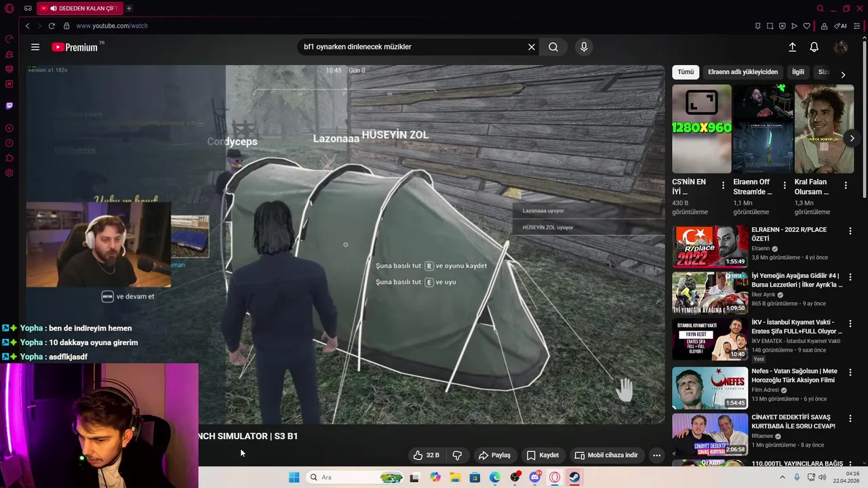868x488 pixels.
Task: Open a new browser tab with plus
Action: coord(129,8)
